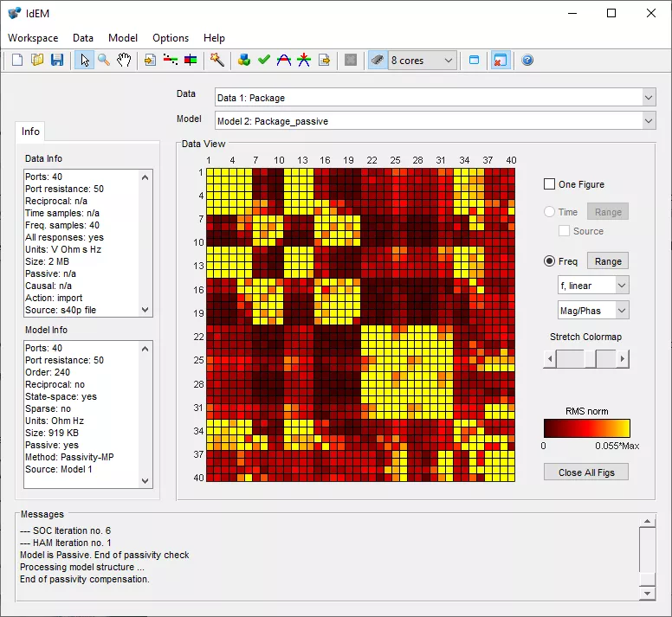The width and height of the screenshot is (672, 617).
Task: Click the Stretch Colormap slider
Action: (x=585, y=358)
